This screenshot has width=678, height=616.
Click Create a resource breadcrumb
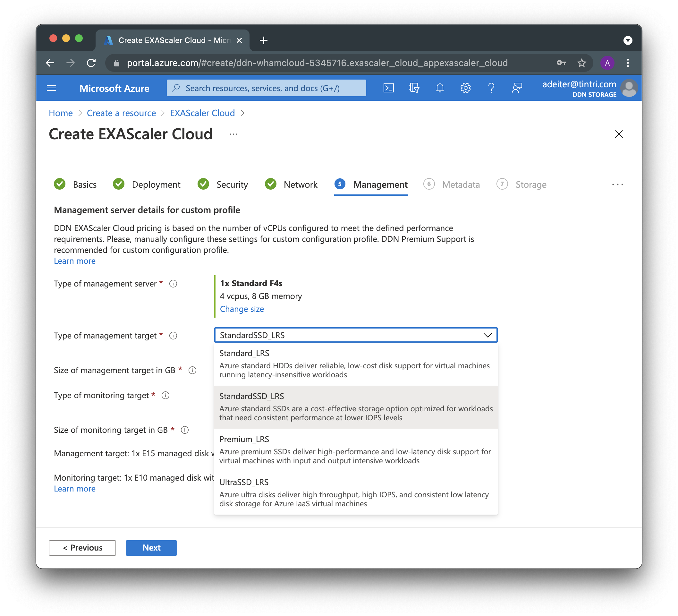[x=121, y=113]
